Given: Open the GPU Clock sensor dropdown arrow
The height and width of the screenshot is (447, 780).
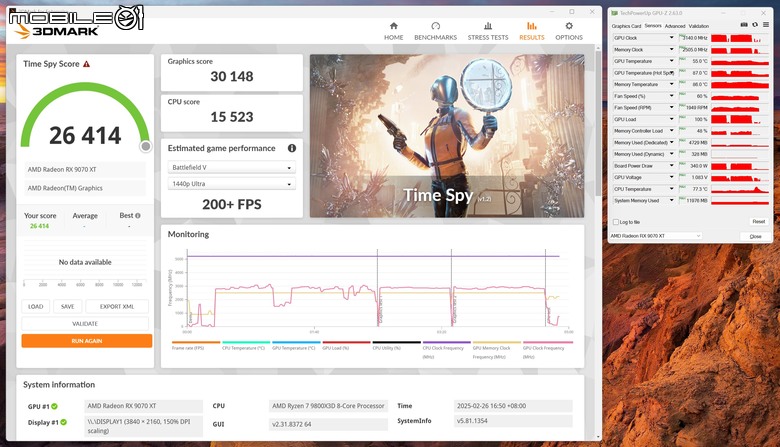Looking at the screenshot, I should pyautogui.click(x=672, y=38).
